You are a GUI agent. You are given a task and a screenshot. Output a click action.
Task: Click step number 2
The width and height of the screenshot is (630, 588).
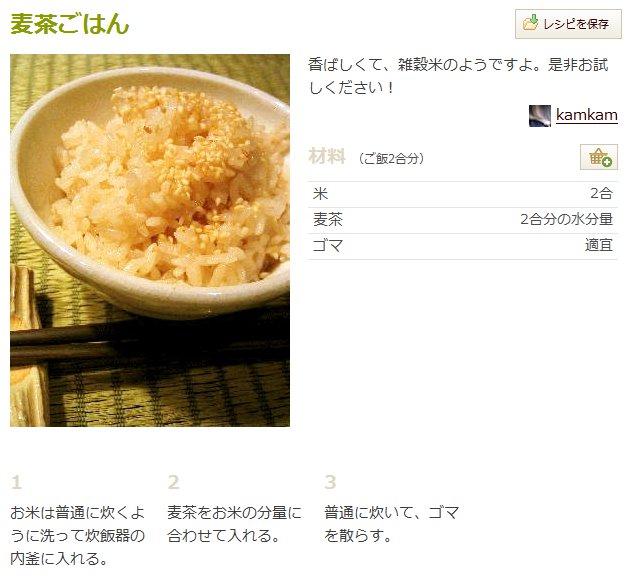[174, 482]
